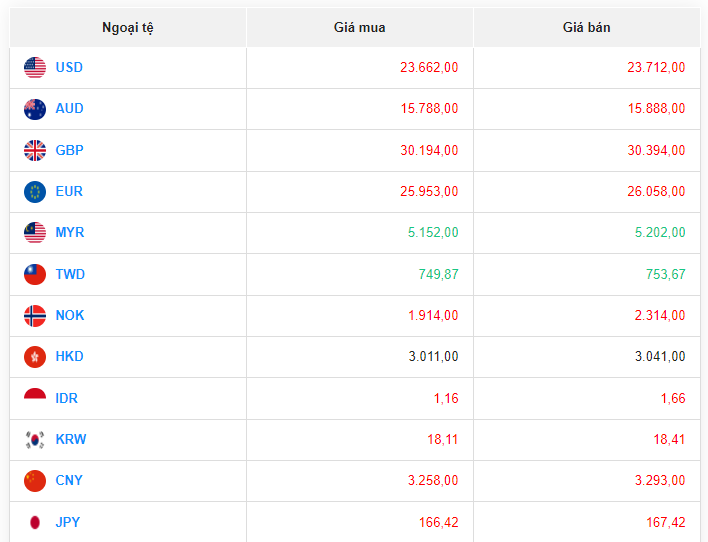Select TWD buy price 749,87
Image resolution: width=708 pixels, height=542 pixels.
438,274
